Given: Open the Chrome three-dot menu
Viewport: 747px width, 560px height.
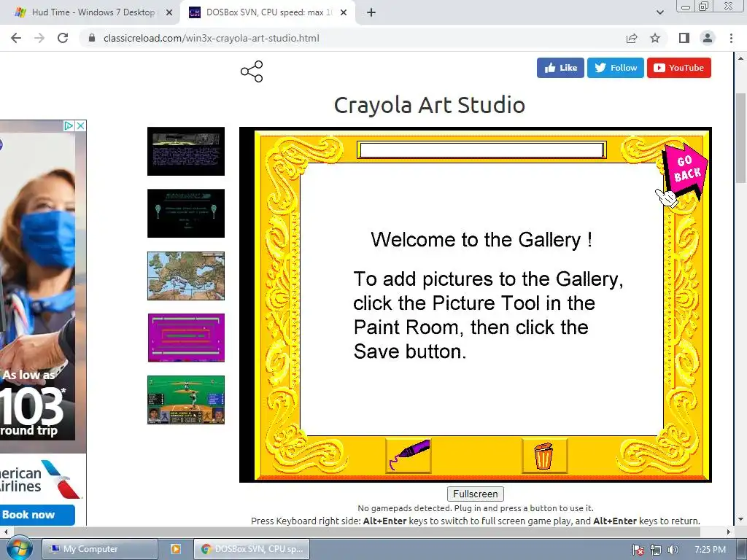Looking at the screenshot, I should pyautogui.click(x=731, y=38).
